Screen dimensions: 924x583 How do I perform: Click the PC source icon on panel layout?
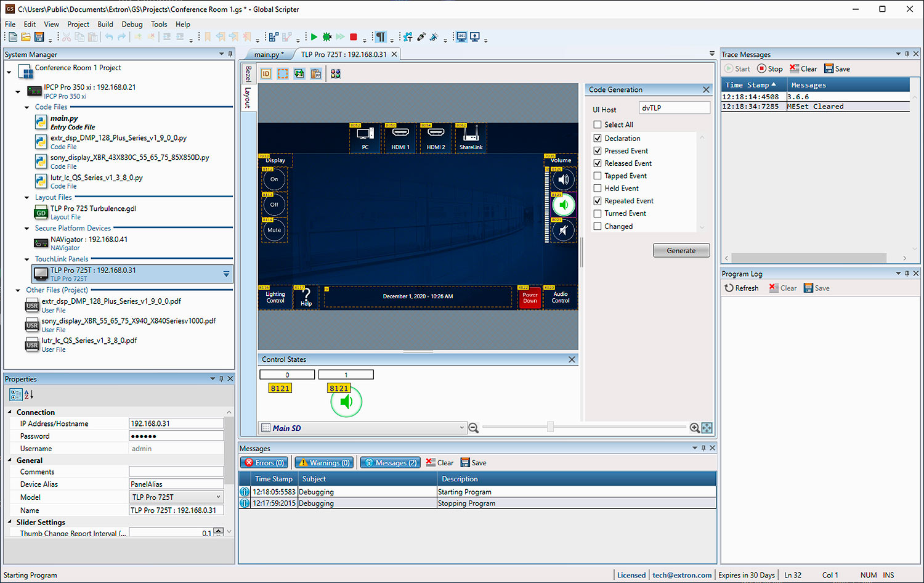coord(365,138)
